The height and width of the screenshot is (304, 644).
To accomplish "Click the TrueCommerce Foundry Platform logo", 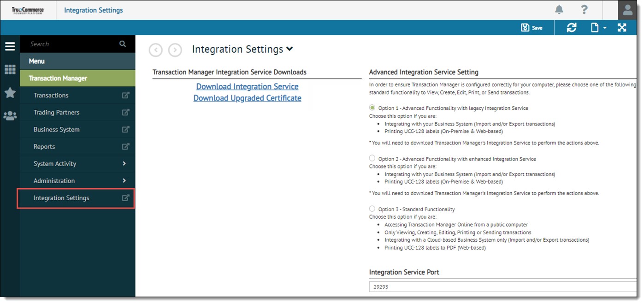I will pos(28,10).
